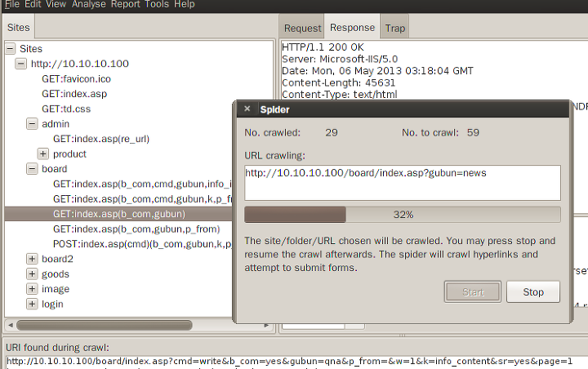Click the goods folder label

click(x=56, y=274)
